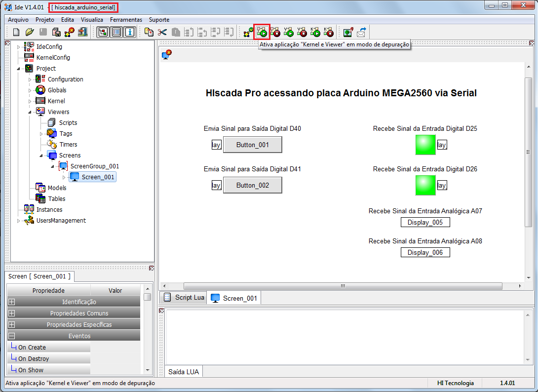Image resolution: width=538 pixels, height=392 pixels.
Task: Click the send email envelope icon
Action: point(361,33)
